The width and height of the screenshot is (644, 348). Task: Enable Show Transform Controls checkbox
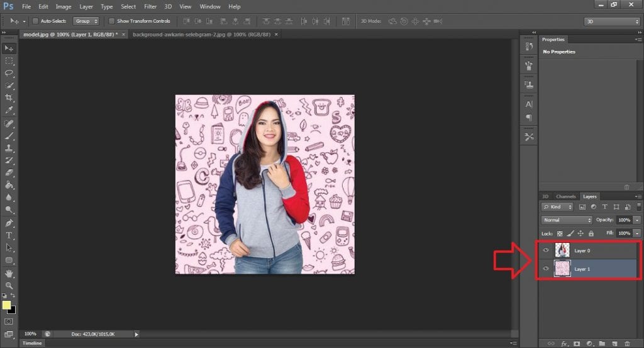(x=111, y=21)
